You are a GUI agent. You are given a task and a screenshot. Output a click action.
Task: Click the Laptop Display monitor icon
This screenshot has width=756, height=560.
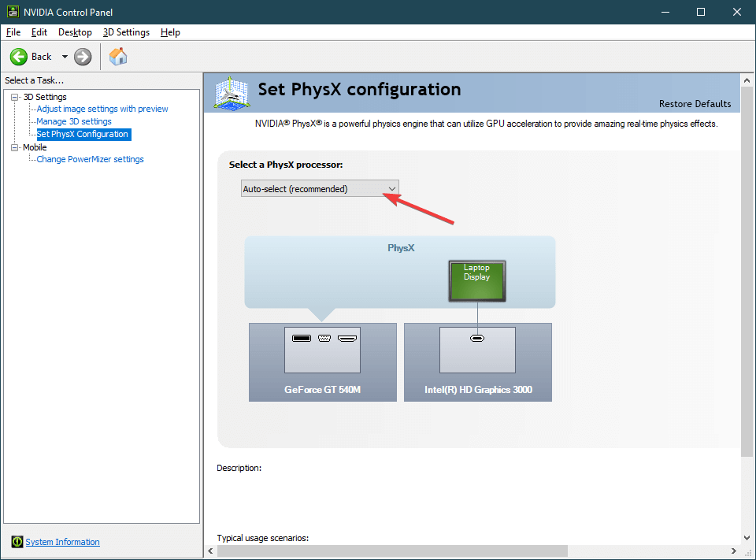pyautogui.click(x=477, y=281)
